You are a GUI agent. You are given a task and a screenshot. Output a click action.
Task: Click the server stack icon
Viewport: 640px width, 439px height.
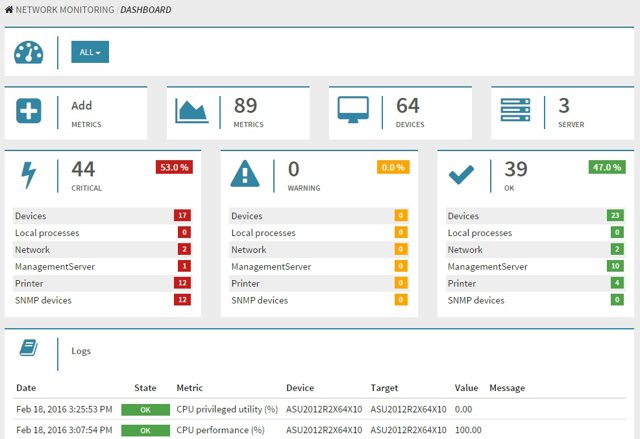(x=516, y=110)
